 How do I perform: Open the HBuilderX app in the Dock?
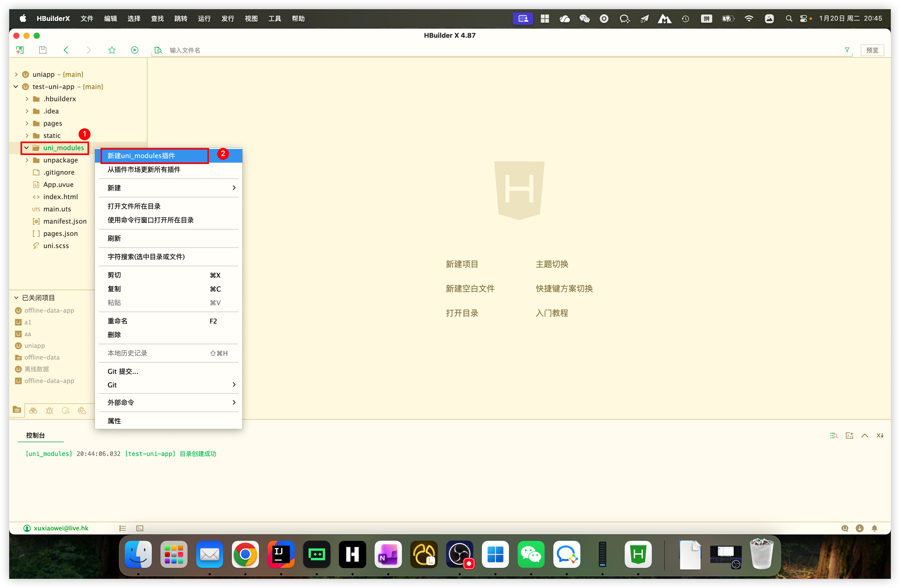[638, 554]
